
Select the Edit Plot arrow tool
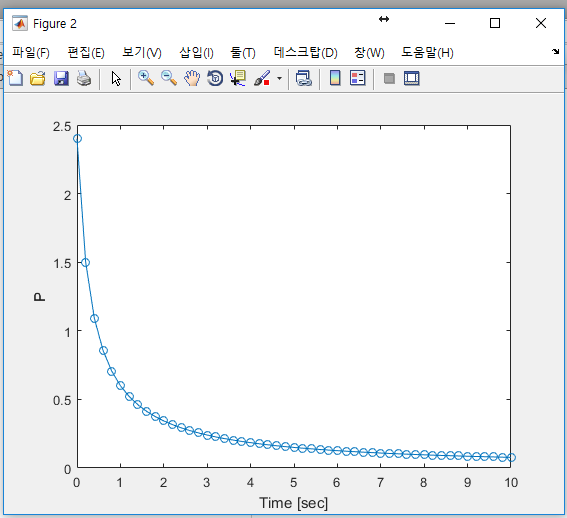click(116, 78)
